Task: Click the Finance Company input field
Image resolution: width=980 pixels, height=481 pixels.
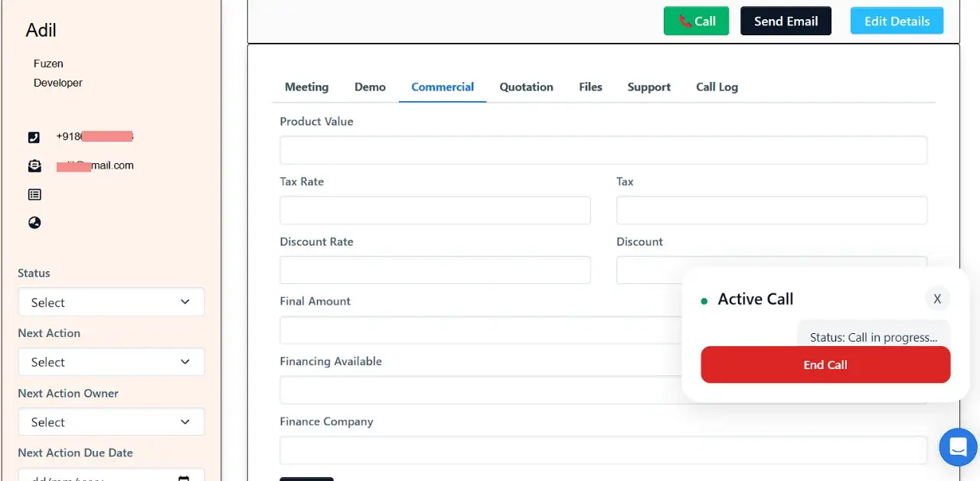Action: point(603,450)
